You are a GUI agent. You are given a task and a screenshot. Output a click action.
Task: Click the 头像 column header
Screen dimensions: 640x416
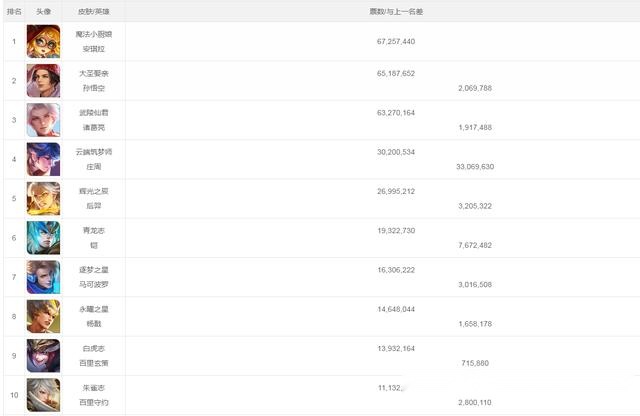pyautogui.click(x=43, y=11)
